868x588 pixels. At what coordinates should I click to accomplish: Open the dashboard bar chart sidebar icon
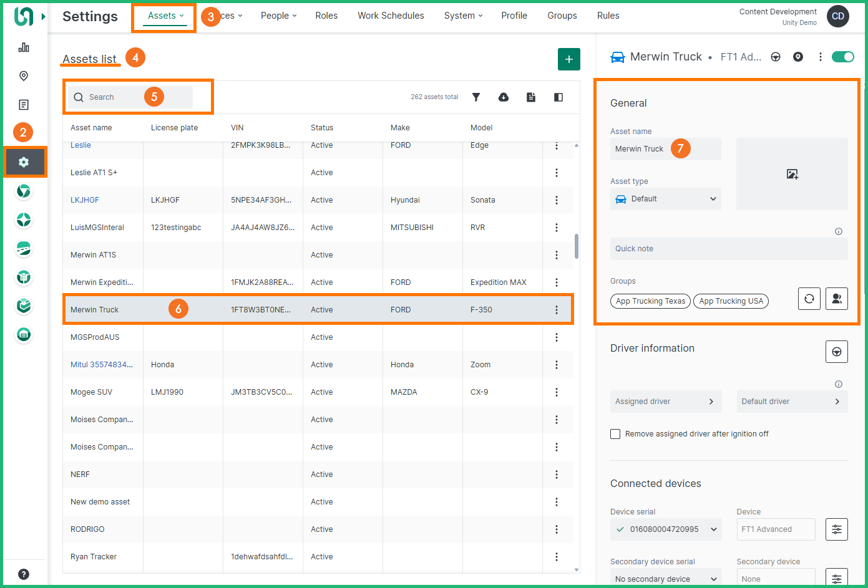pos(24,47)
